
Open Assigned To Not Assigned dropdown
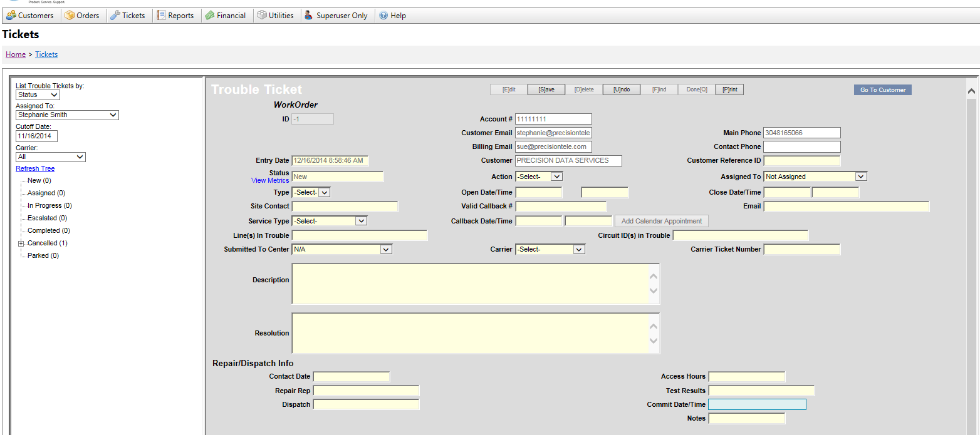pyautogui.click(x=815, y=177)
